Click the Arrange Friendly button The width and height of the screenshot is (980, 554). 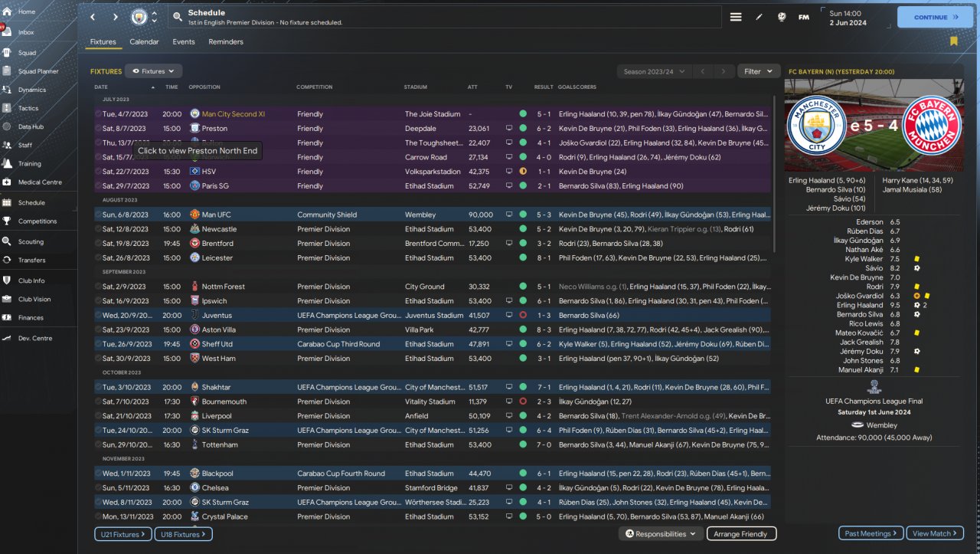pyautogui.click(x=740, y=534)
